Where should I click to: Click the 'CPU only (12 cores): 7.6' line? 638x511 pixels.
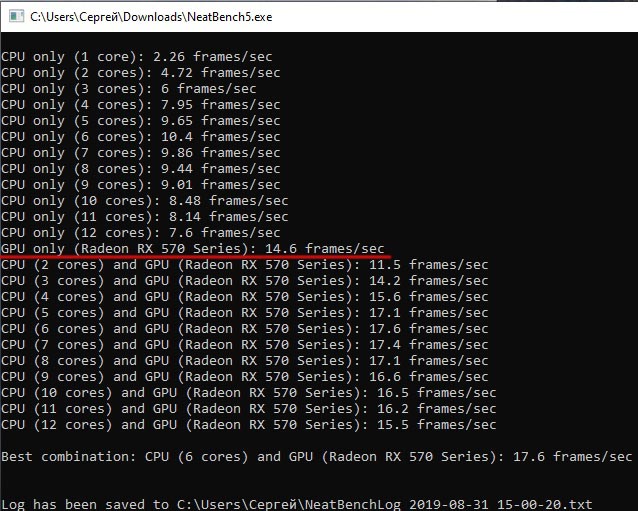141,233
